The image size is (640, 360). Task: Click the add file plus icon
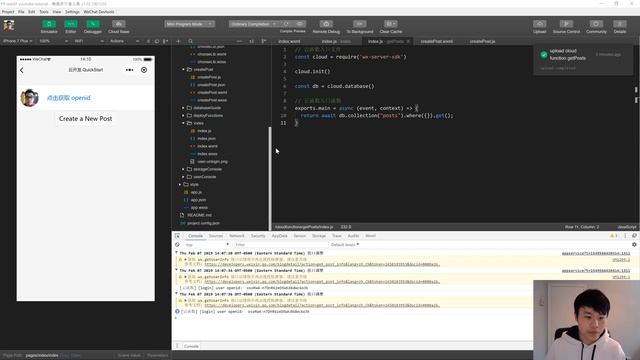tap(178, 41)
